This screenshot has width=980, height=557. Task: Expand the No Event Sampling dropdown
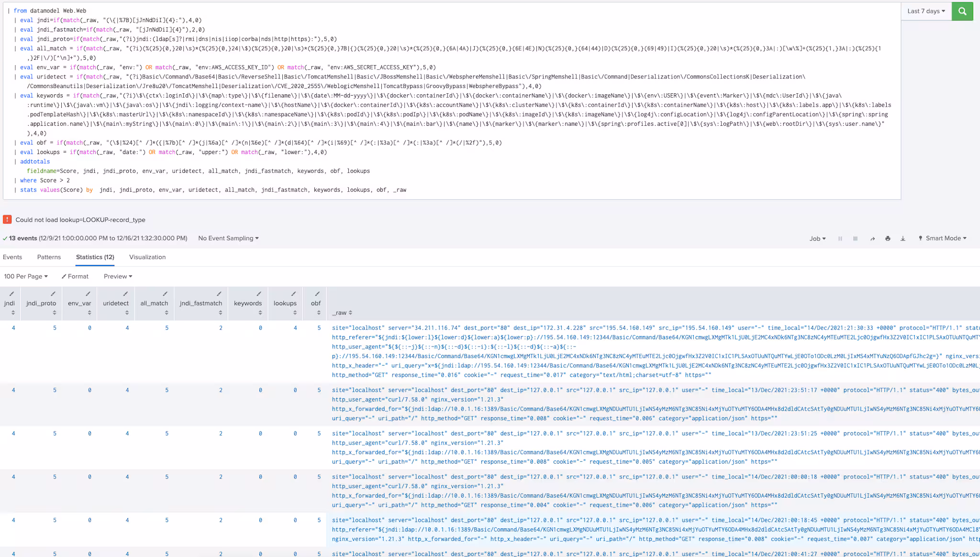(228, 238)
